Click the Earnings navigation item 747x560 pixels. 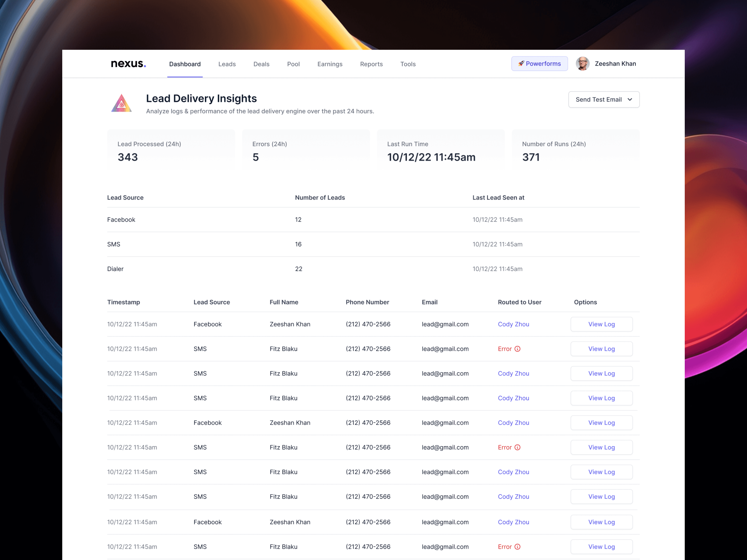(330, 64)
